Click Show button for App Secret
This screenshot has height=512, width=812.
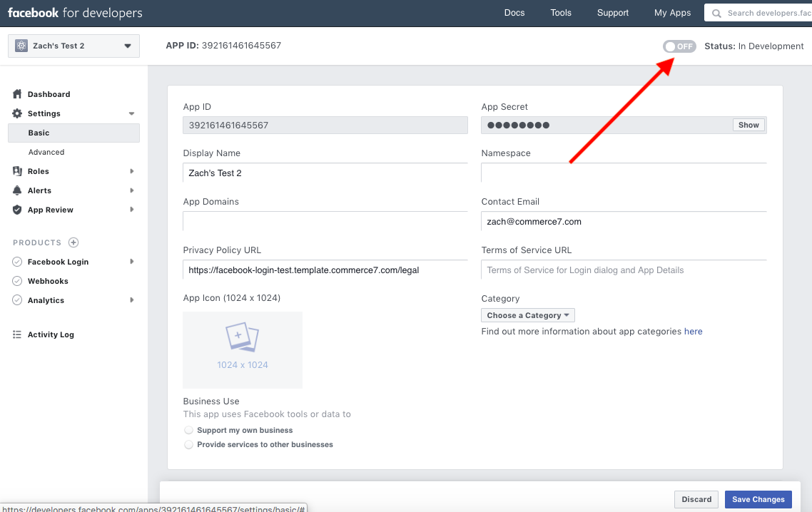tap(748, 126)
